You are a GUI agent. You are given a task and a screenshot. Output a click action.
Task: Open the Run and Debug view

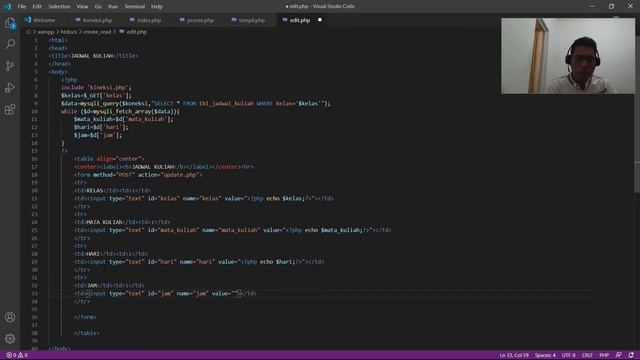pos(10,88)
